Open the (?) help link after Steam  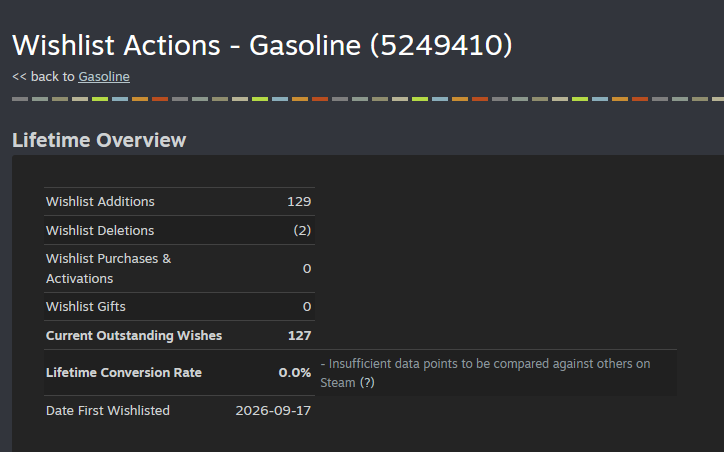pyautogui.click(x=367, y=383)
